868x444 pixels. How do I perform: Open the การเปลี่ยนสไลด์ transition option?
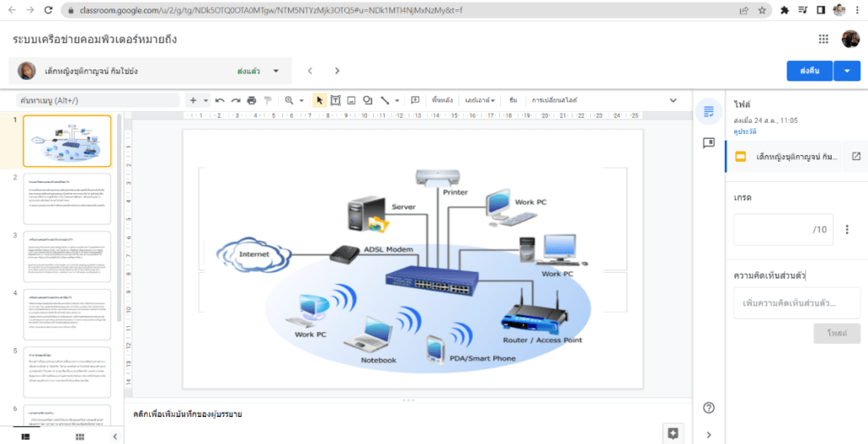[x=554, y=100]
